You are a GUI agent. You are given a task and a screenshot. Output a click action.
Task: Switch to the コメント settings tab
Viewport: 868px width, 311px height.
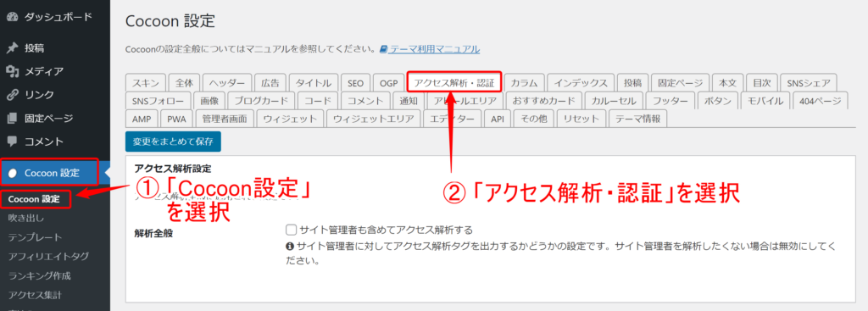pos(364,101)
